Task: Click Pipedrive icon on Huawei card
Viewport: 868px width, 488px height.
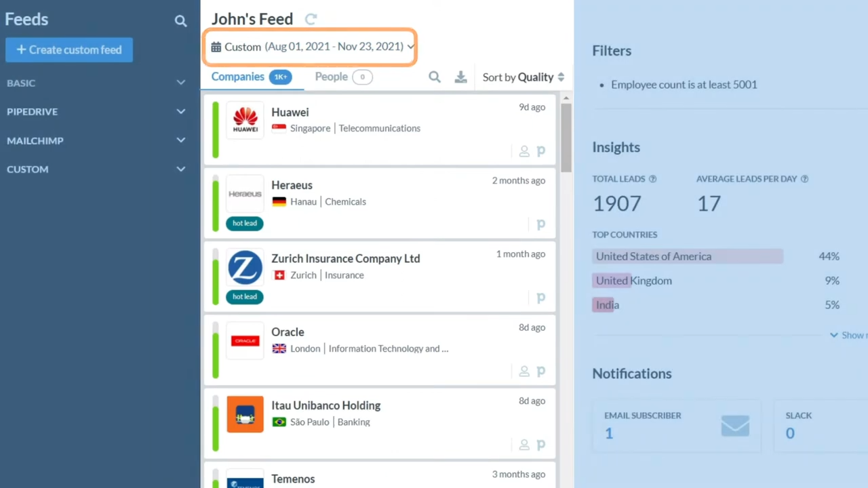Action: coord(540,151)
